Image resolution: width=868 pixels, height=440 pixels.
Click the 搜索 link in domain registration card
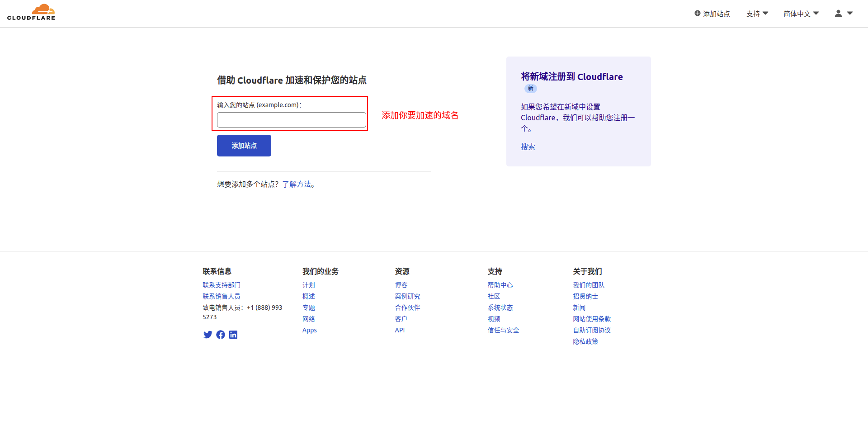pos(528,147)
